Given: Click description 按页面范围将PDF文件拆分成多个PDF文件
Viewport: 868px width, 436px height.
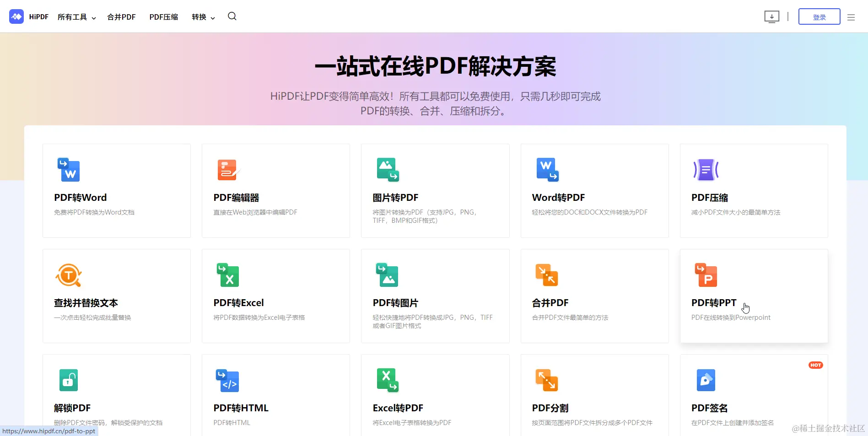Looking at the screenshot, I should pos(592,423).
